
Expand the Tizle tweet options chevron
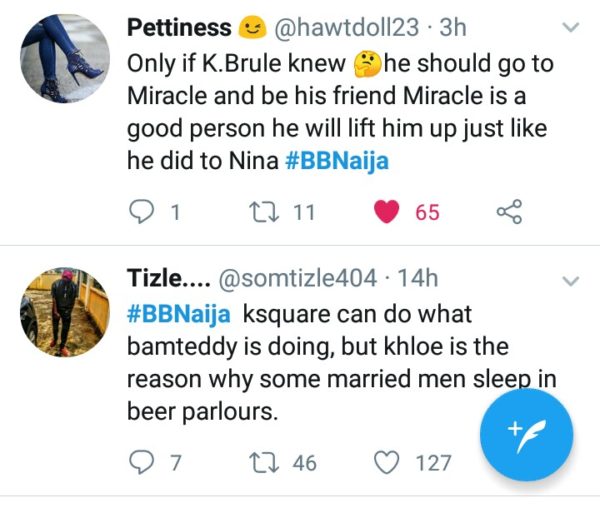(x=571, y=279)
